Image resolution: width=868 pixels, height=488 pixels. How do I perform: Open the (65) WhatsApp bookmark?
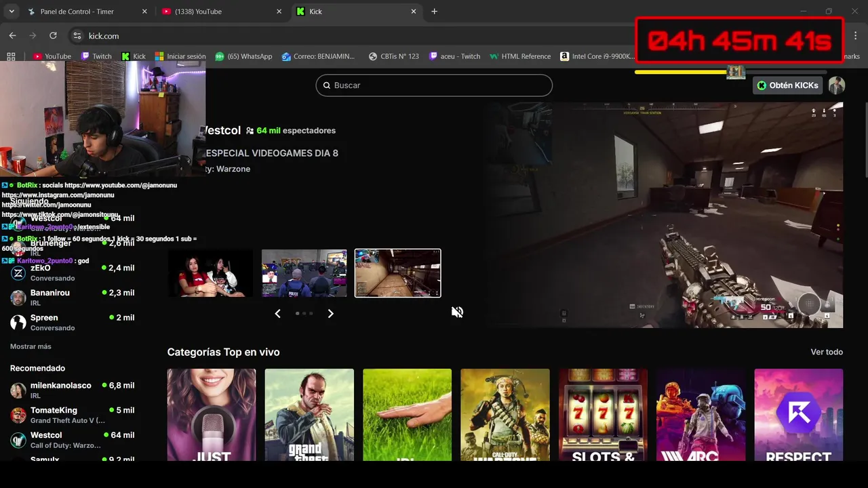243,56
